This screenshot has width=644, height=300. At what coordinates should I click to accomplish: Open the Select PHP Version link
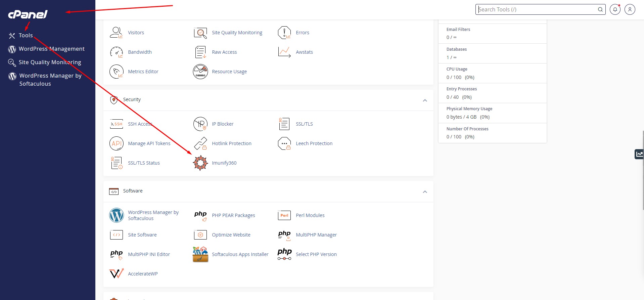pos(316,254)
